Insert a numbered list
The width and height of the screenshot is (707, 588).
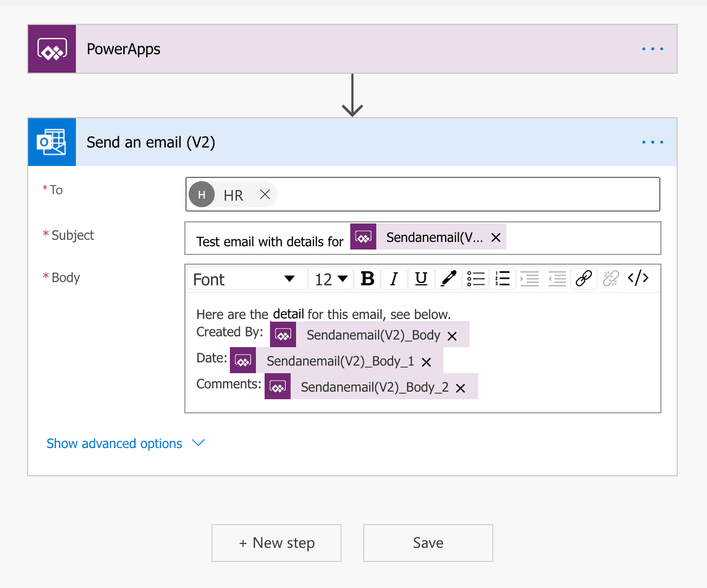[x=503, y=279]
